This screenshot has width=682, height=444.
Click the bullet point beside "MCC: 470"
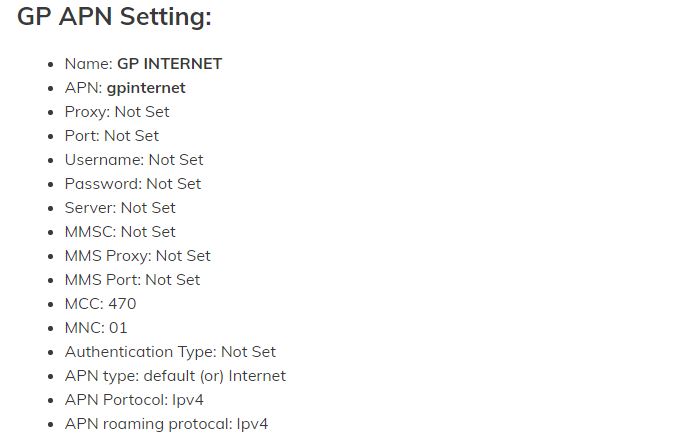(x=51, y=304)
